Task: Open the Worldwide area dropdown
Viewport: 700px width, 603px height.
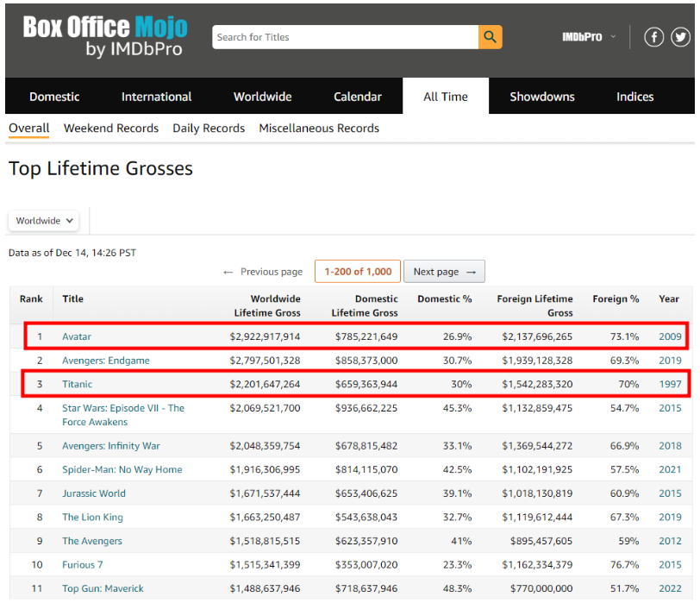Action: [44, 221]
